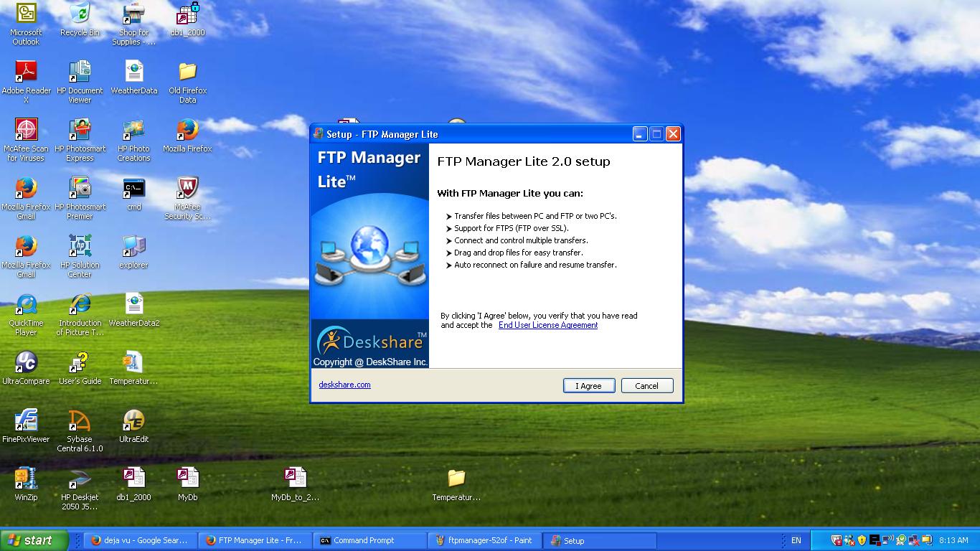980x551 pixels.
Task: Select the Microsoft Outlook desktop icon
Action: tap(27, 14)
